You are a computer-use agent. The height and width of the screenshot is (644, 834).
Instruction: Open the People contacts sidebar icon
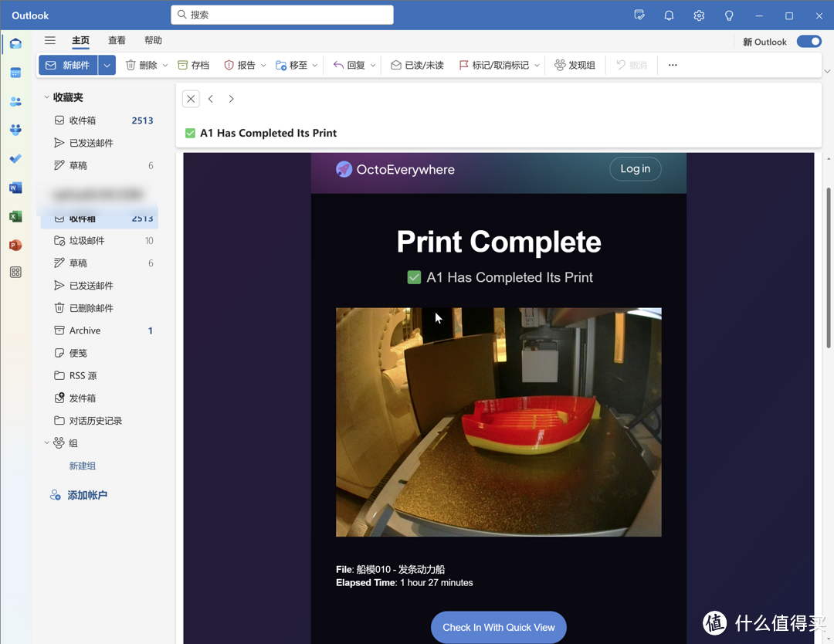(15, 101)
